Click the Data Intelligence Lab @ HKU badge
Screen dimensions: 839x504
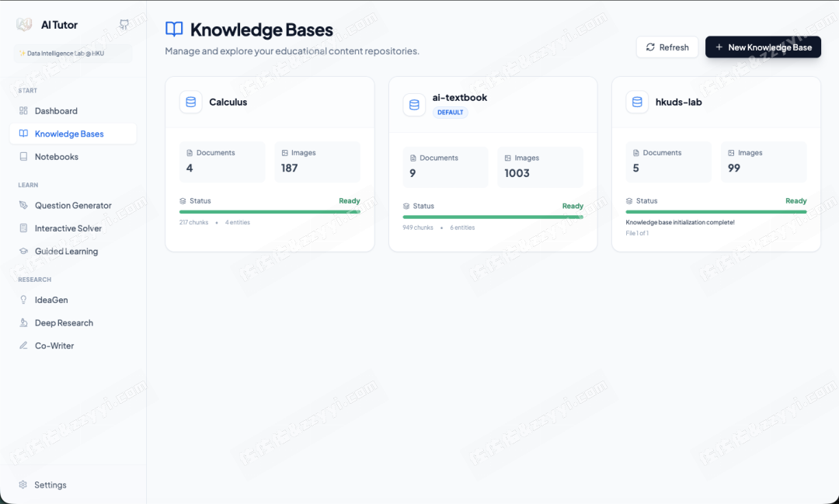[x=73, y=54]
